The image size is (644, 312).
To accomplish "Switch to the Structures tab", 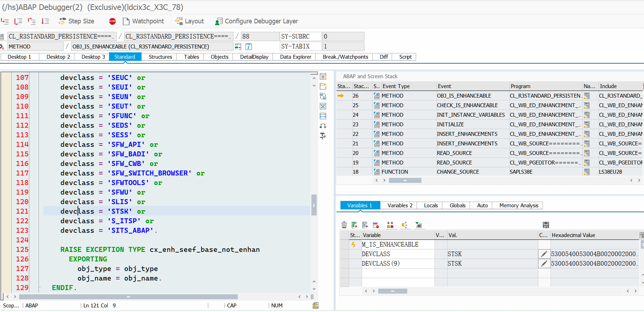I will (x=160, y=57).
